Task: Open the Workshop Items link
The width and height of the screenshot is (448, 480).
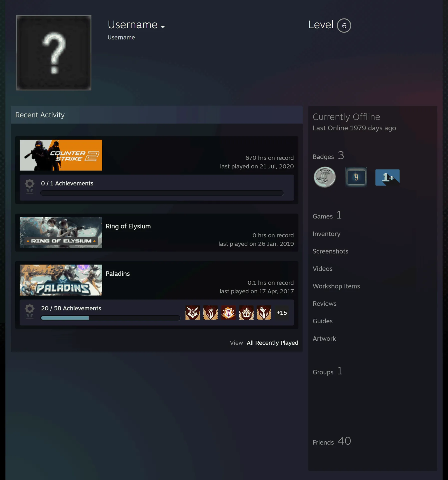Action: [336, 286]
